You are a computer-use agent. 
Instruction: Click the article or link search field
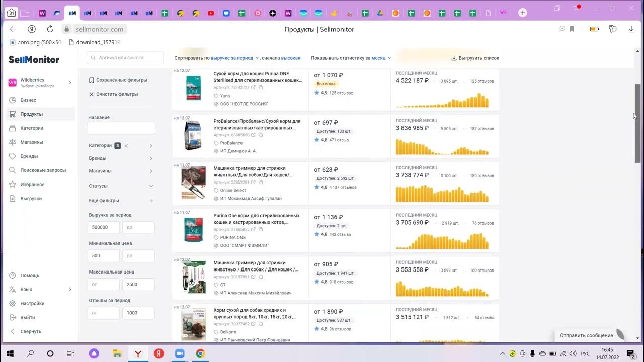[125, 58]
